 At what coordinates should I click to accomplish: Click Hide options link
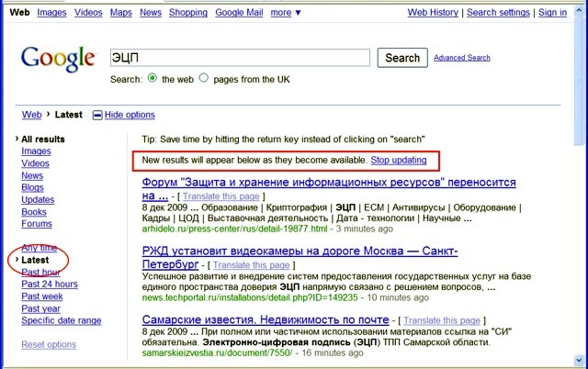click(x=130, y=115)
